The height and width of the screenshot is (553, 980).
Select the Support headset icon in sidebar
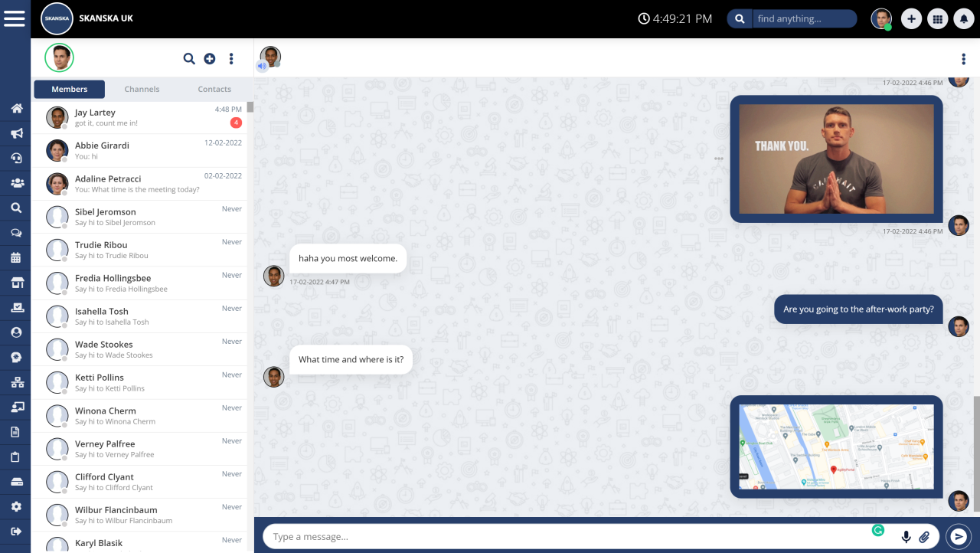(x=15, y=158)
